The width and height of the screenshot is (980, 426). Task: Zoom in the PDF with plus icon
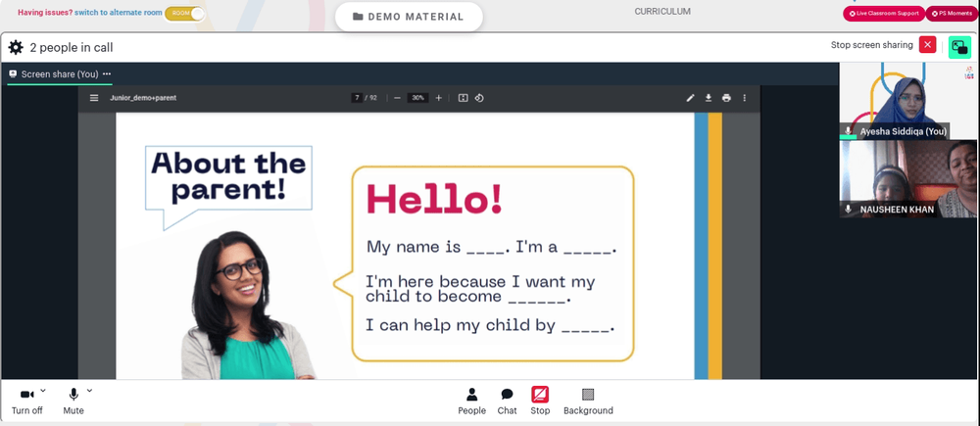tap(439, 98)
